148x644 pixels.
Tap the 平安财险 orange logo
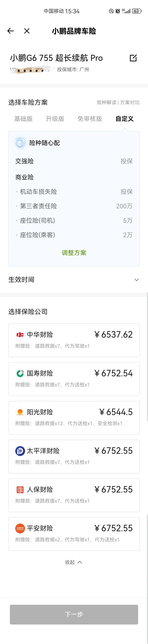(x=20, y=528)
